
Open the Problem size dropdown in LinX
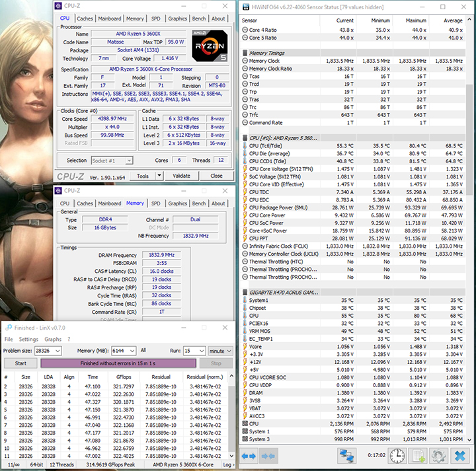click(x=58, y=351)
